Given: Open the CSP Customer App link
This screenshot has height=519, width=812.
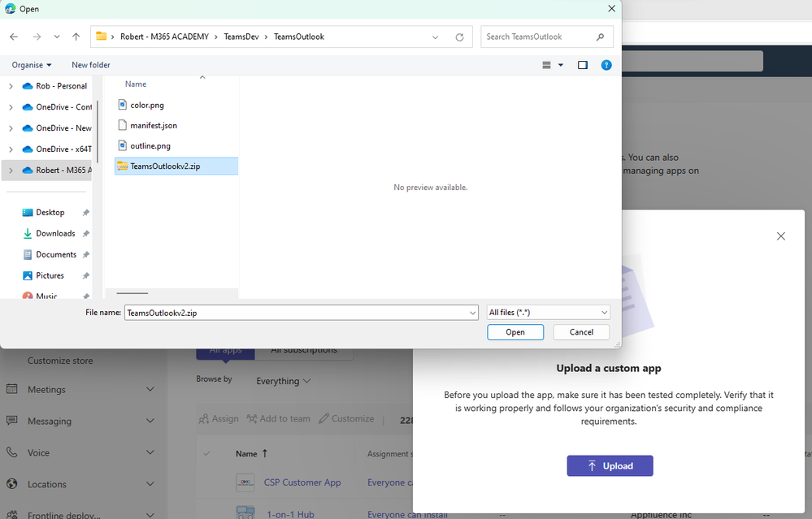Looking at the screenshot, I should click(x=302, y=482).
